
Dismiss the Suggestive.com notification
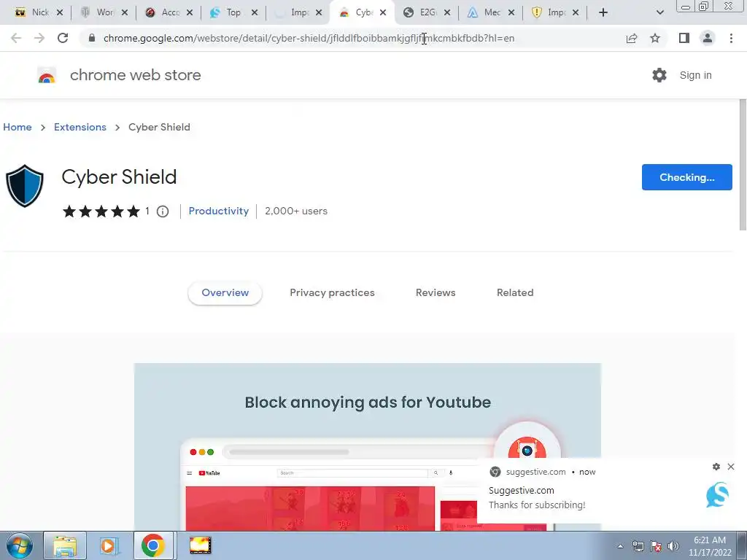tap(731, 467)
